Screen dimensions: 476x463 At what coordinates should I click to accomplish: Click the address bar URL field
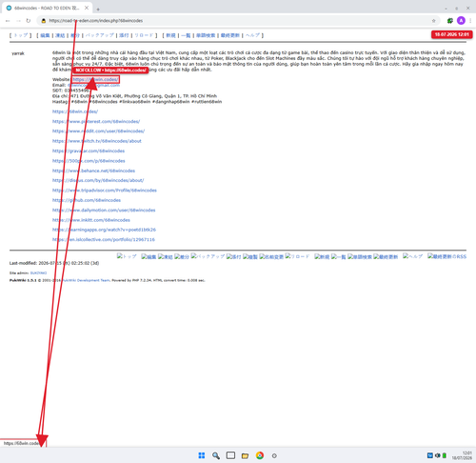238,21
